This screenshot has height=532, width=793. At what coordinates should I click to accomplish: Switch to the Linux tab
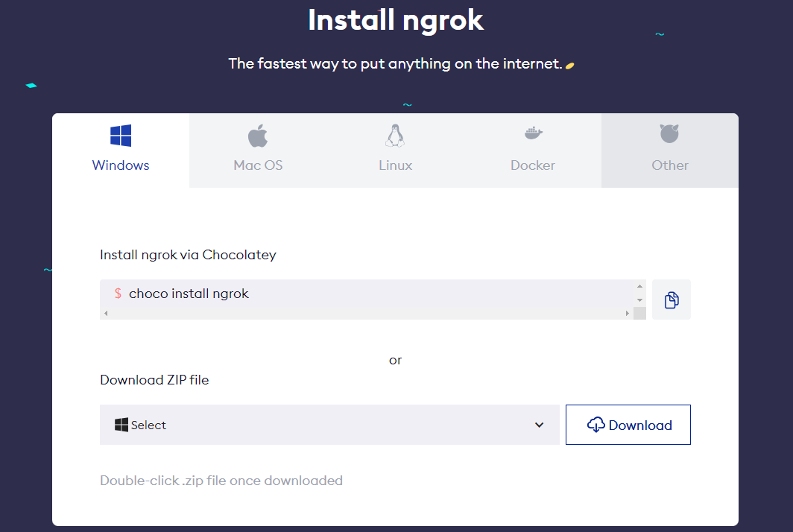(x=395, y=149)
